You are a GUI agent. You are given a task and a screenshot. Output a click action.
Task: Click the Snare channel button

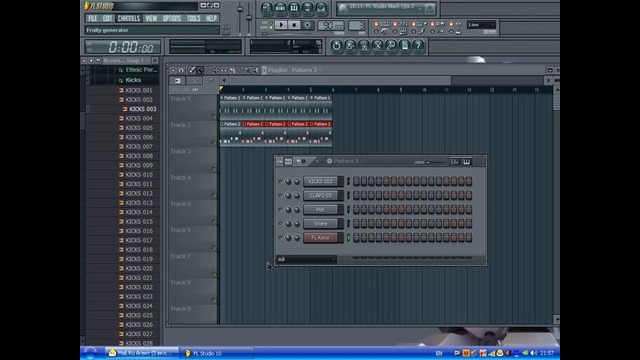tap(320, 224)
